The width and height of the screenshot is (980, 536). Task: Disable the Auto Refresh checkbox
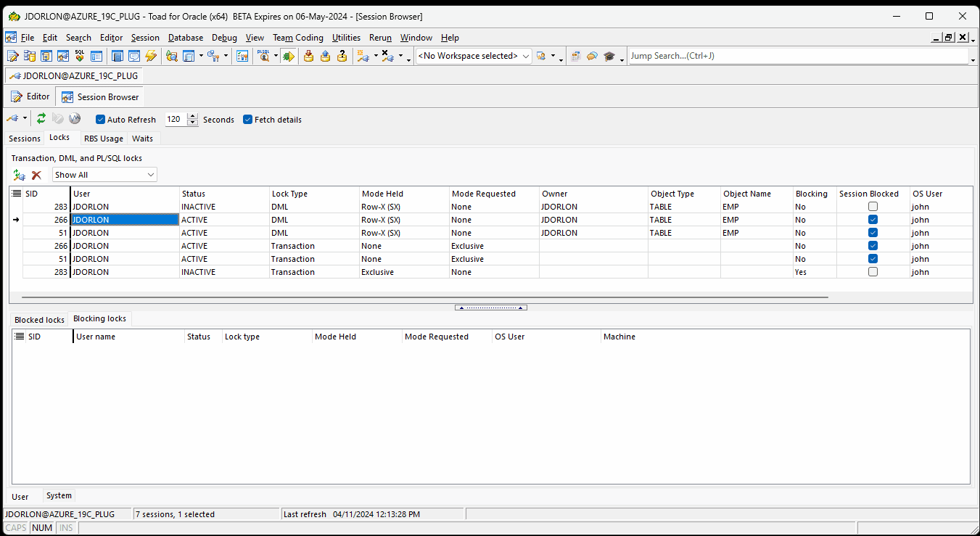click(101, 120)
